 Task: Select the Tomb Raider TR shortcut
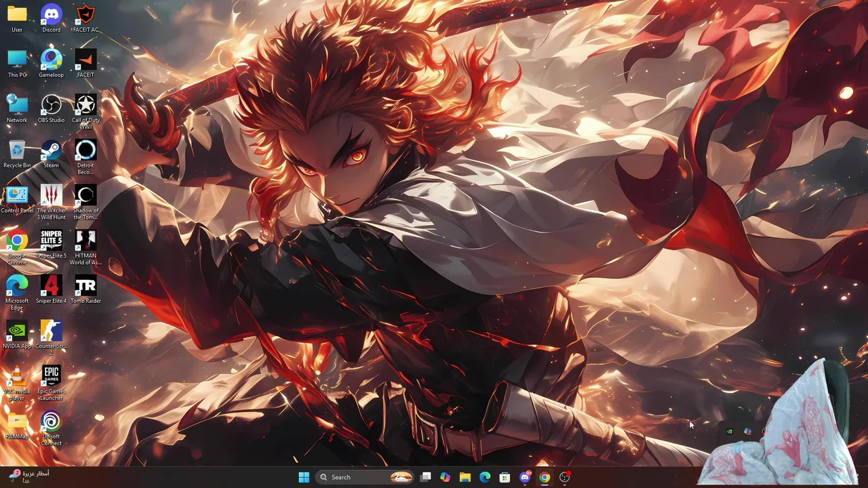85,290
